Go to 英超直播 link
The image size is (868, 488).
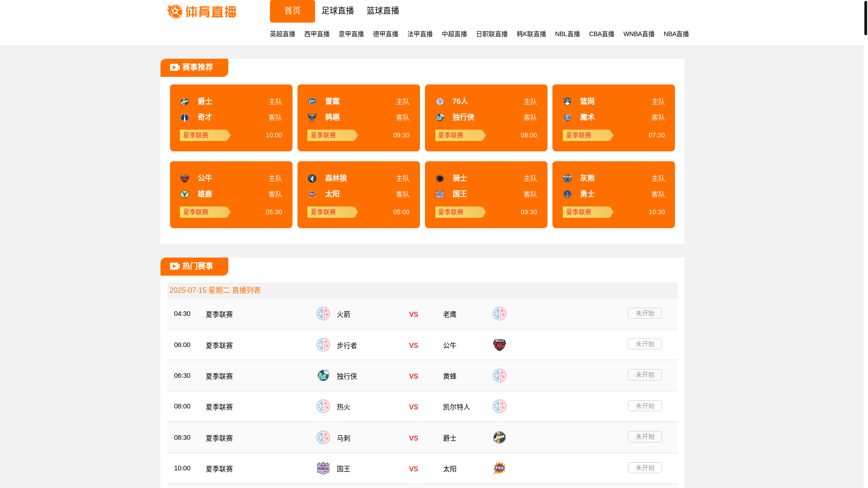283,34
